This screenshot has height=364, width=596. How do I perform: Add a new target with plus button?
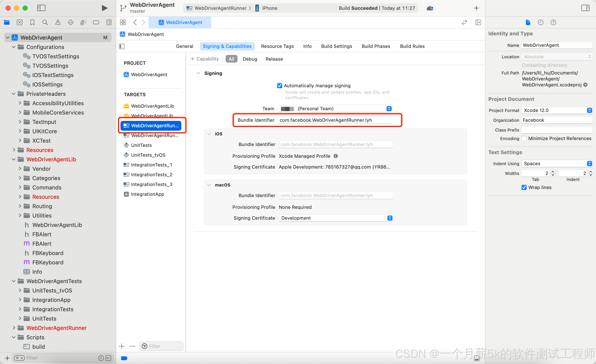pos(122,346)
